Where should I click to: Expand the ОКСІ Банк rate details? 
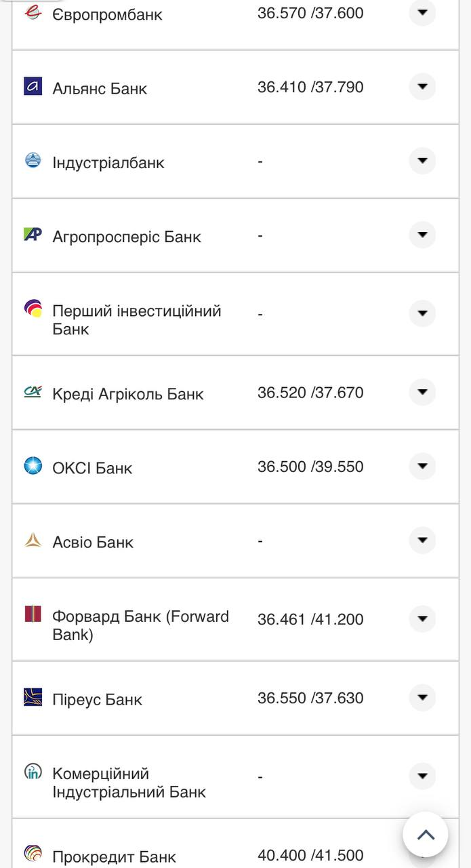click(422, 467)
